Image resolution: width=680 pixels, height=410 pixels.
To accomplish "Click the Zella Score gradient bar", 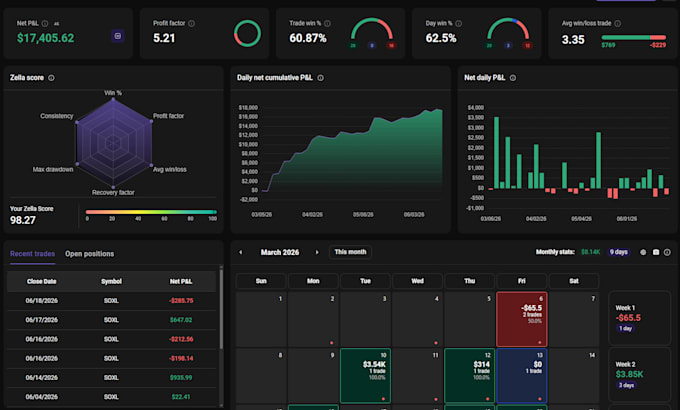I will (x=151, y=212).
